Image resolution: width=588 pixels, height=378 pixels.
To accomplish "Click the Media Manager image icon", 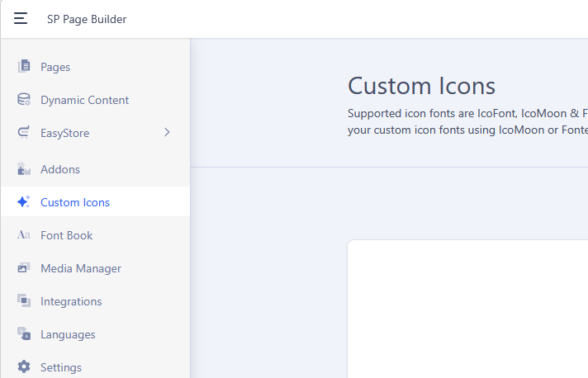I will pos(24,267).
